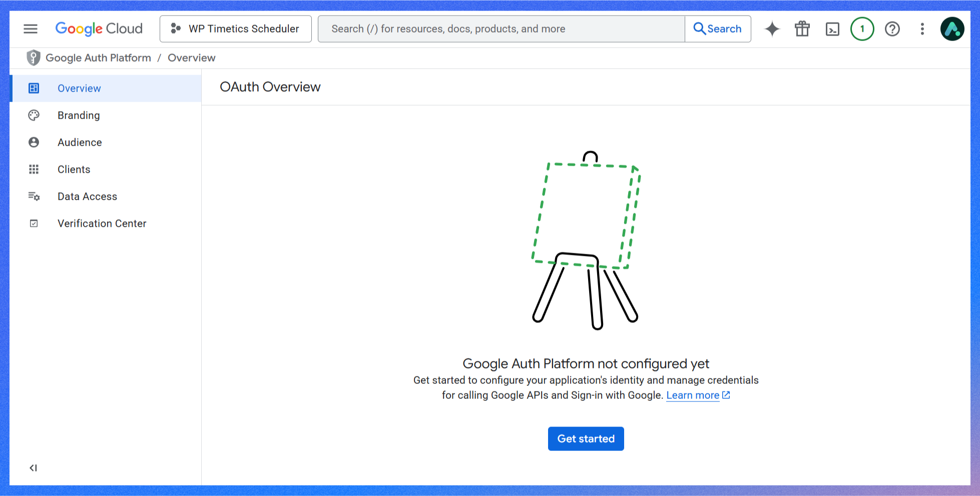This screenshot has height=496, width=980.
Task: Follow the Learn more link
Action: coord(693,395)
